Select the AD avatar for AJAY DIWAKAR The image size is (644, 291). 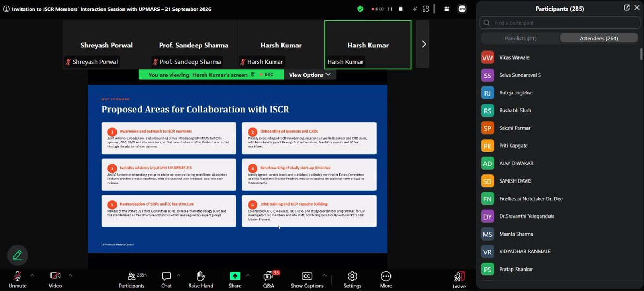click(488, 164)
